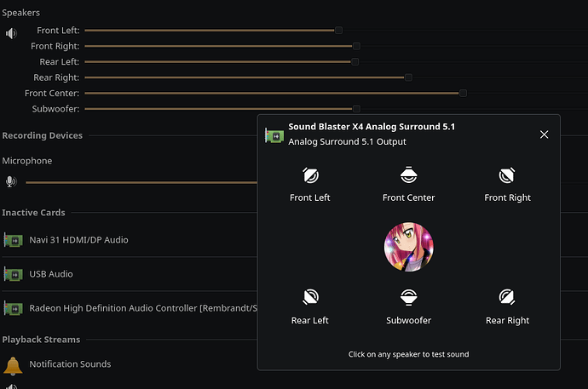Screen dimensions: 588x389
Task: Test the Front Left speaker
Action: 310,176
